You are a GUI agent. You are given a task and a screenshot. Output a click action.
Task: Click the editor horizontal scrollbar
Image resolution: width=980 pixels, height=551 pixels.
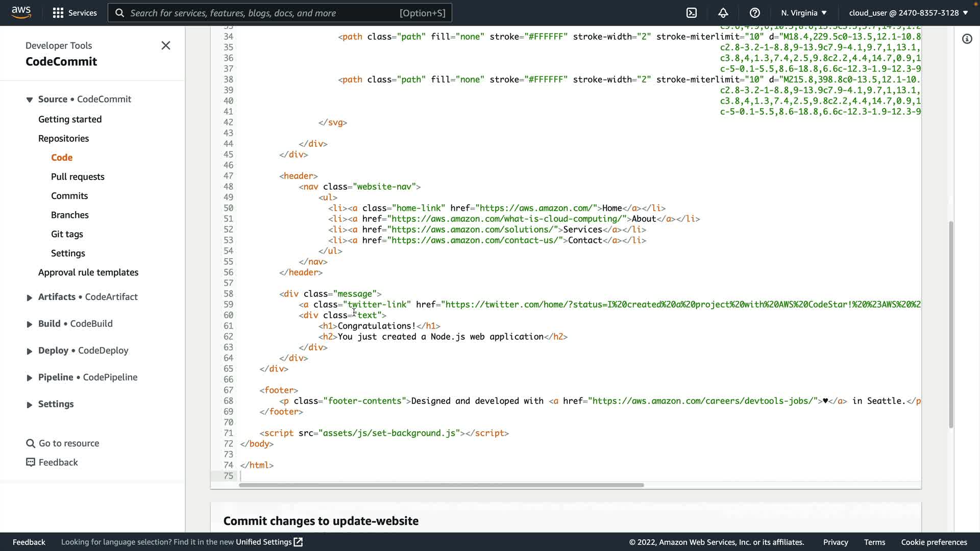pyautogui.click(x=441, y=485)
